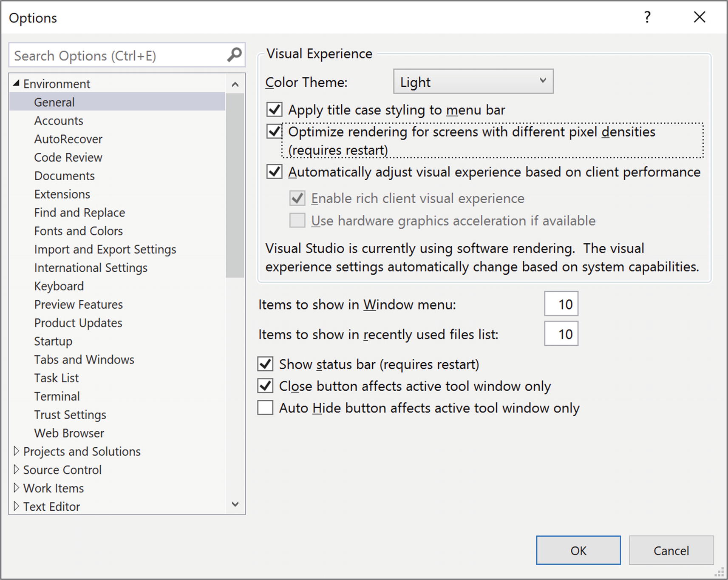Image resolution: width=728 pixels, height=580 pixels.
Task: Click the help question mark icon
Action: (x=647, y=17)
